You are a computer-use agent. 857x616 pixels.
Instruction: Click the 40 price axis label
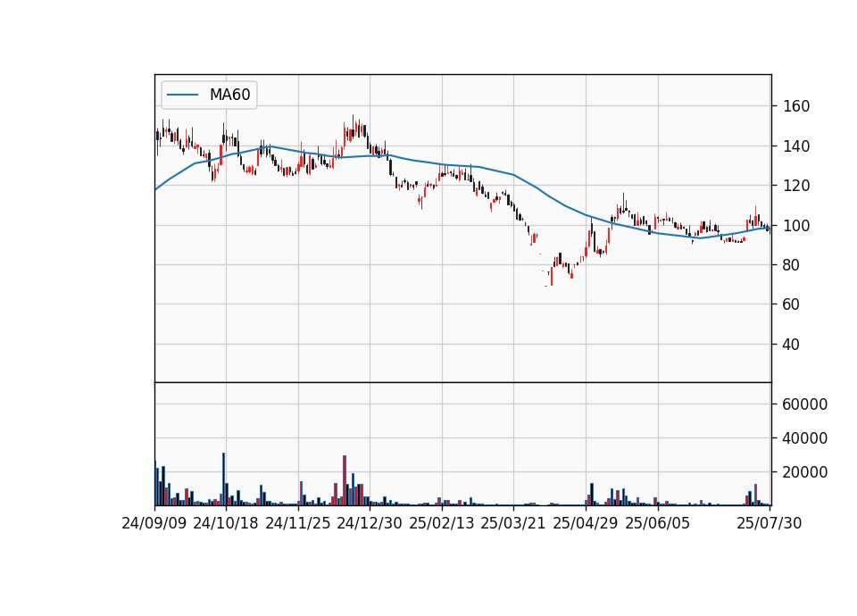tap(792, 345)
